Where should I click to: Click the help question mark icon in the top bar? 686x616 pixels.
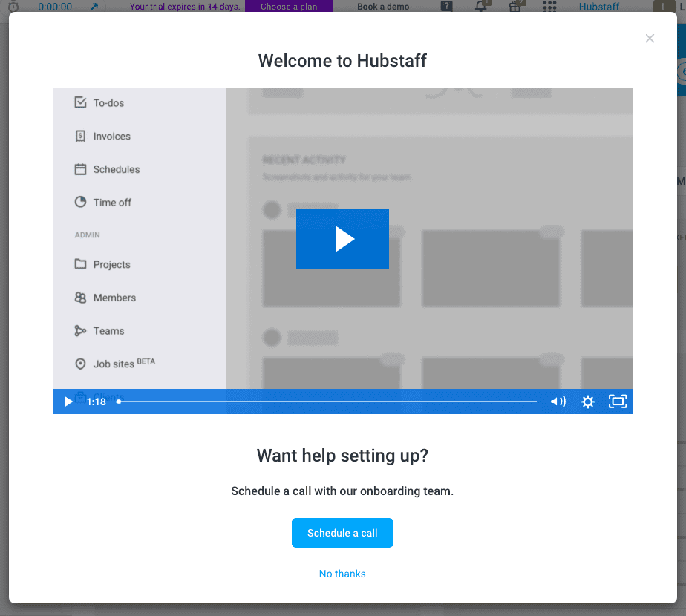(x=446, y=6)
